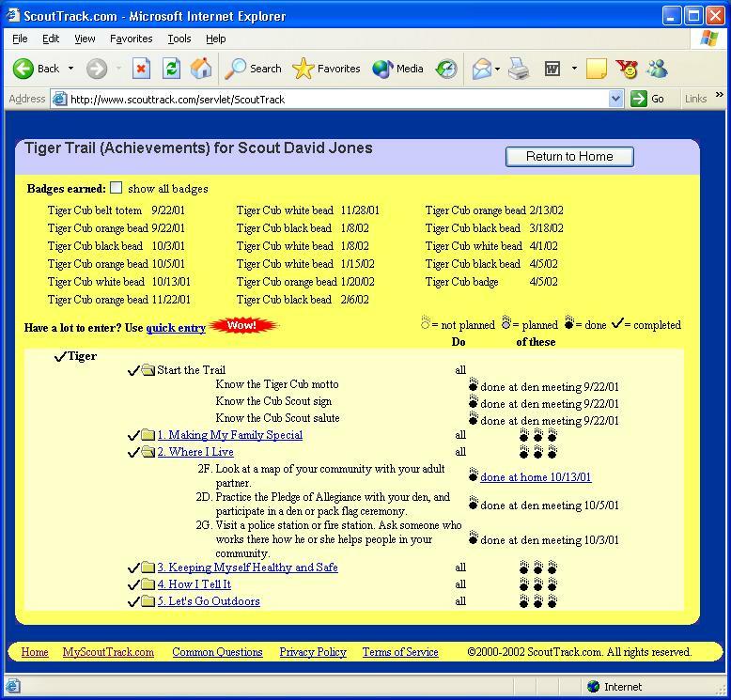The height and width of the screenshot is (700, 731).
Task: Click the Mail envelope icon
Action: [x=482, y=69]
